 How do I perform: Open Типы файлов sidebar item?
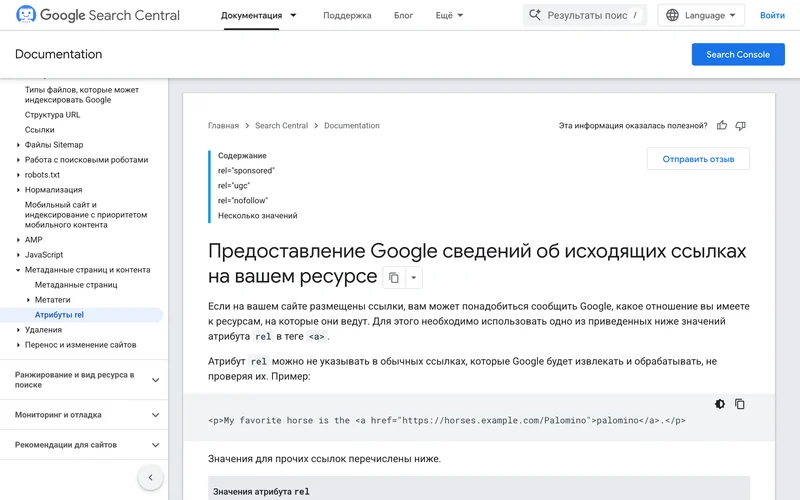pyautogui.click(x=82, y=95)
